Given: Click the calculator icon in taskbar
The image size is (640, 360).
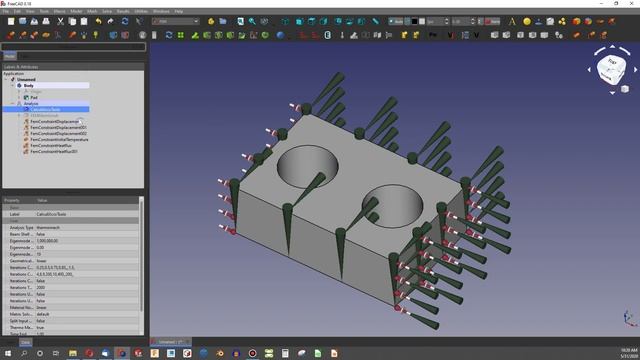Looking at the screenshot, I should 285,353.
